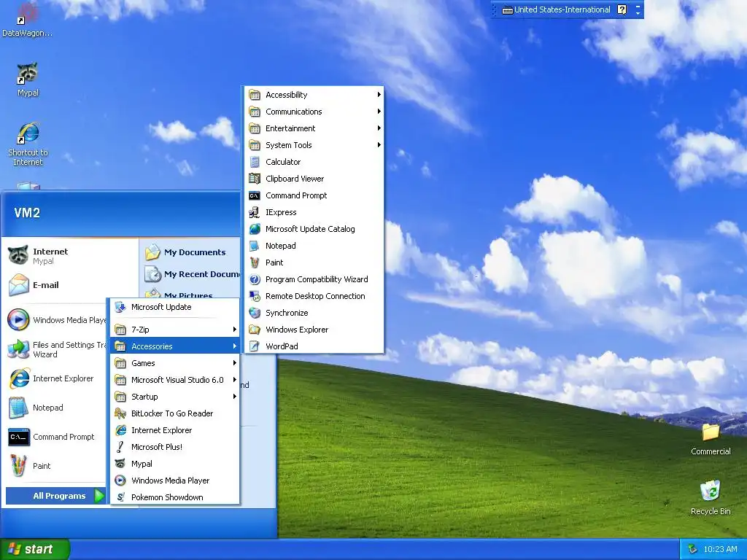Open Windows Media Player in All Programs list
Image resolution: width=747 pixels, height=560 pixels.
(175, 481)
